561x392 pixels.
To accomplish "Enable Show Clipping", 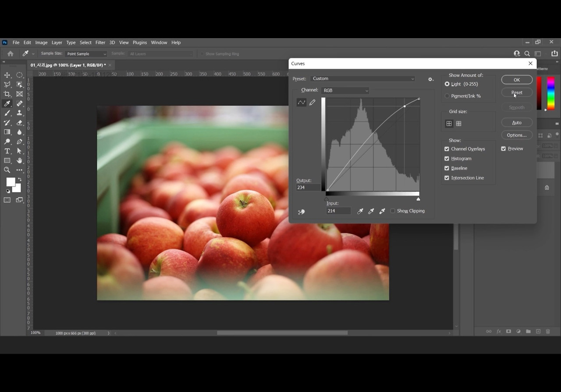I will pos(393,211).
